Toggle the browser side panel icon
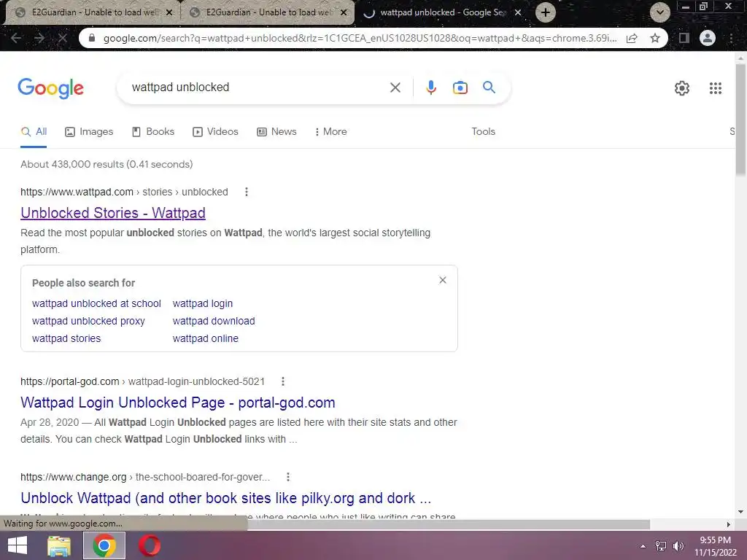Viewport: 747px width, 560px height. [684, 38]
